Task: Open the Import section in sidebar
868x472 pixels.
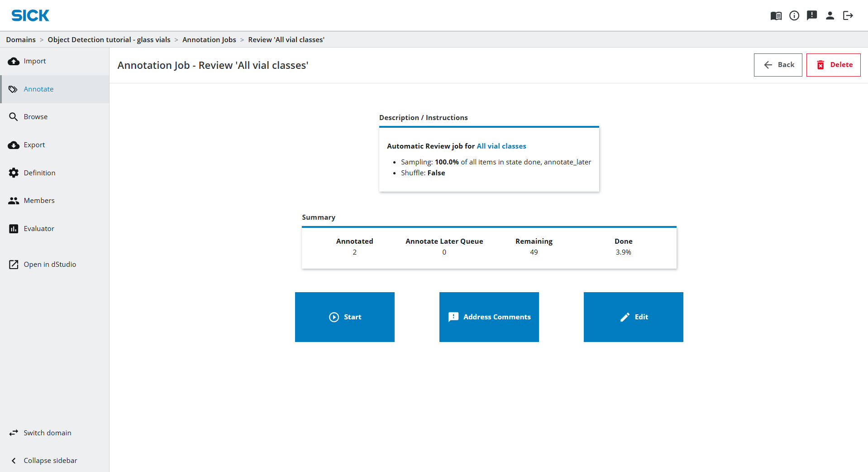Action: coord(35,61)
